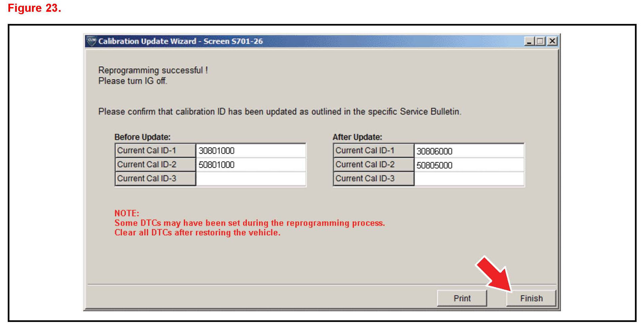This screenshot has width=644, height=326.
Task: Select the After Update Cal ID-1 value 30806000
Action: [434, 152]
